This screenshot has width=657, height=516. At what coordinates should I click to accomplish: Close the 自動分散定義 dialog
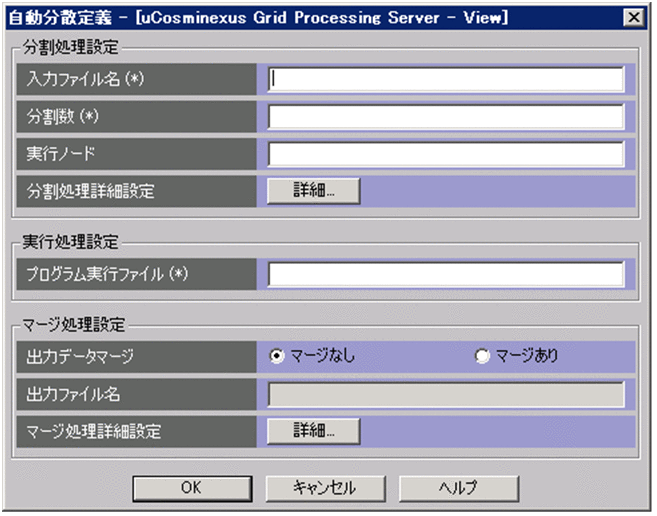coord(634,17)
